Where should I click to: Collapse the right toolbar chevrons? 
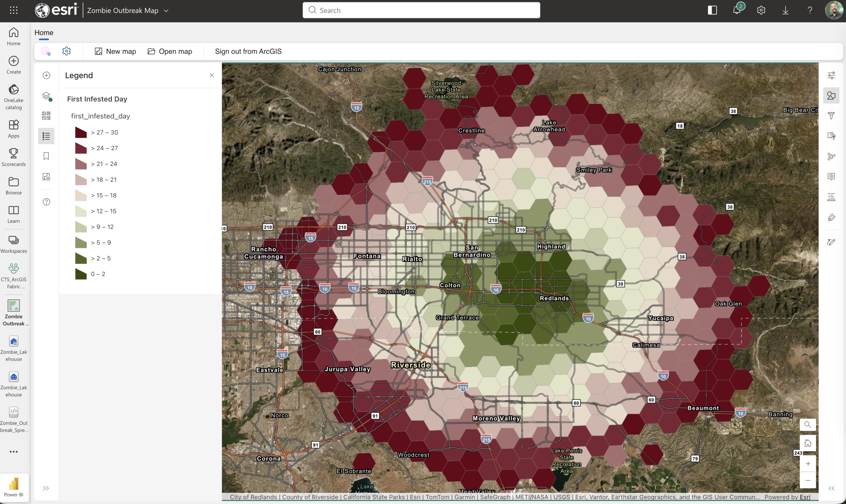[831, 488]
